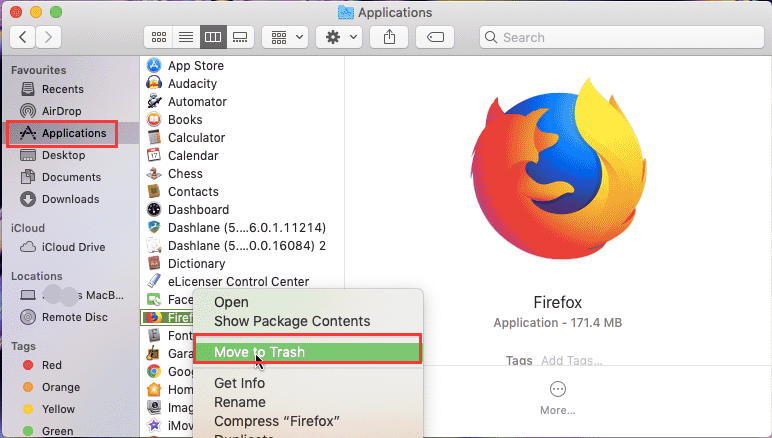Click Rename in the context menu
This screenshot has height=438, width=772.
[x=239, y=402]
